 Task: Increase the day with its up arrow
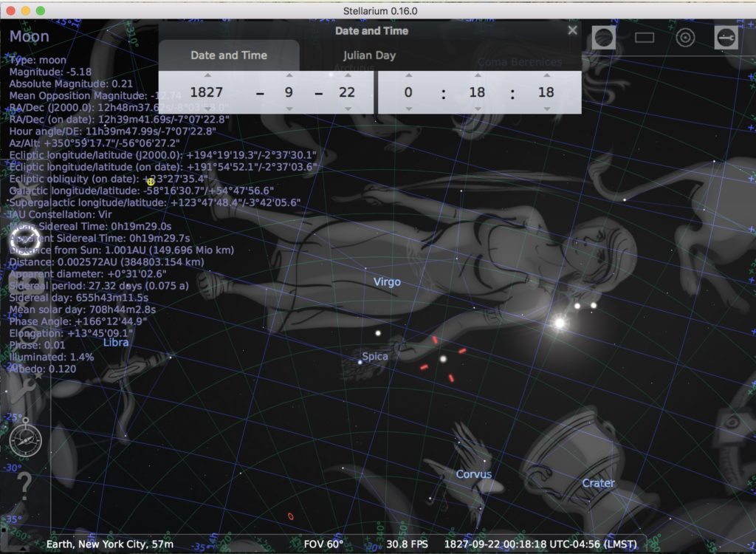pos(348,75)
